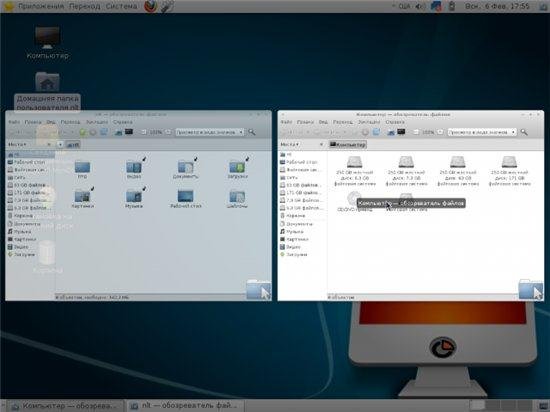Open the home folder icon on desktop
The image size is (550, 412).
pyautogui.click(x=47, y=92)
